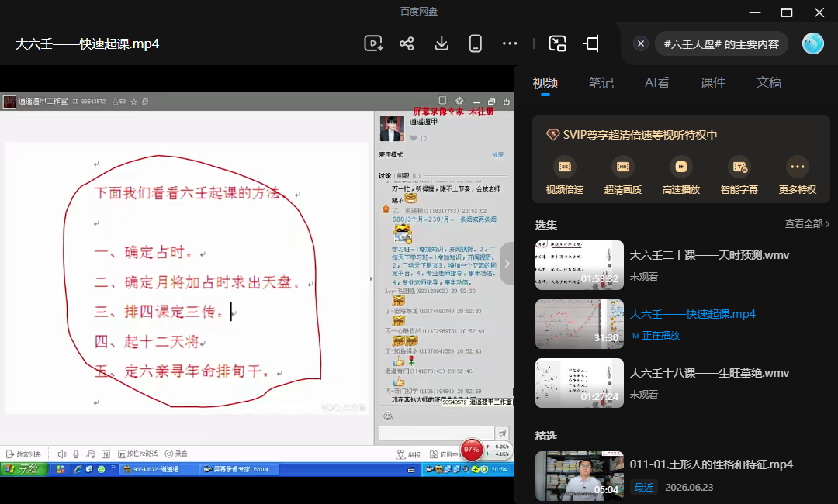Image resolution: width=838 pixels, height=504 pixels.
Task: Send video to mobile device icon
Action: click(475, 43)
